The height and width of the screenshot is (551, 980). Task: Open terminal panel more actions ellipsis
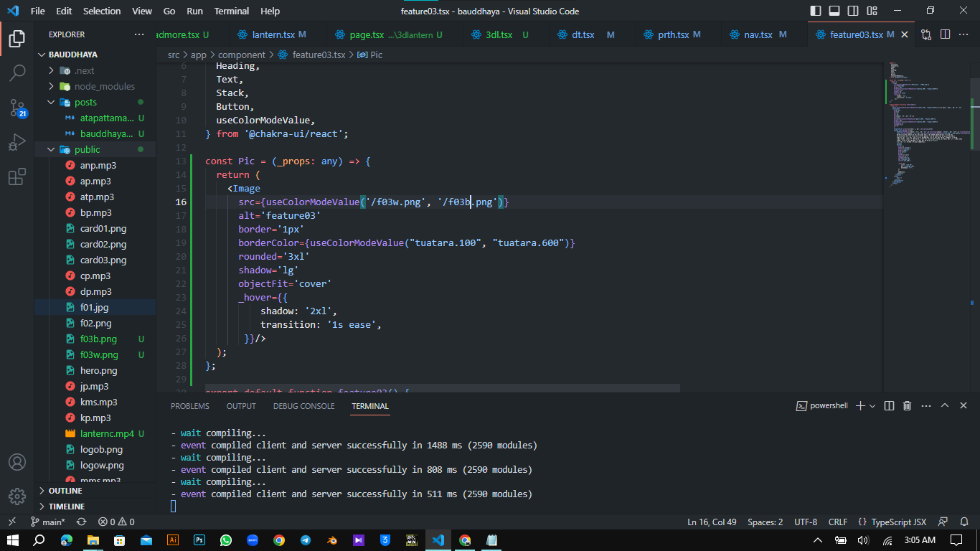pyautogui.click(x=925, y=406)
